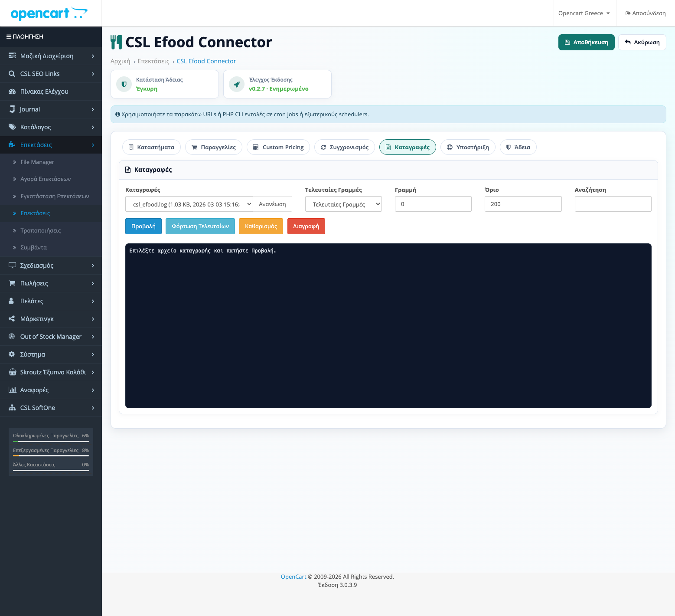675x616 pixels.
Task: Click the Αποθήκευση save button
Action: (x=586, y=43)
